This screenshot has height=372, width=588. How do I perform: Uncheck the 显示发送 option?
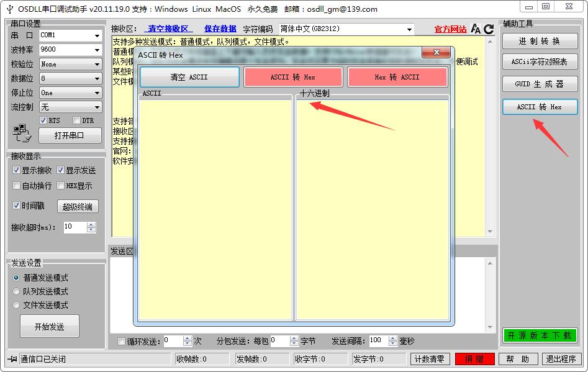[x=60, y=170]
